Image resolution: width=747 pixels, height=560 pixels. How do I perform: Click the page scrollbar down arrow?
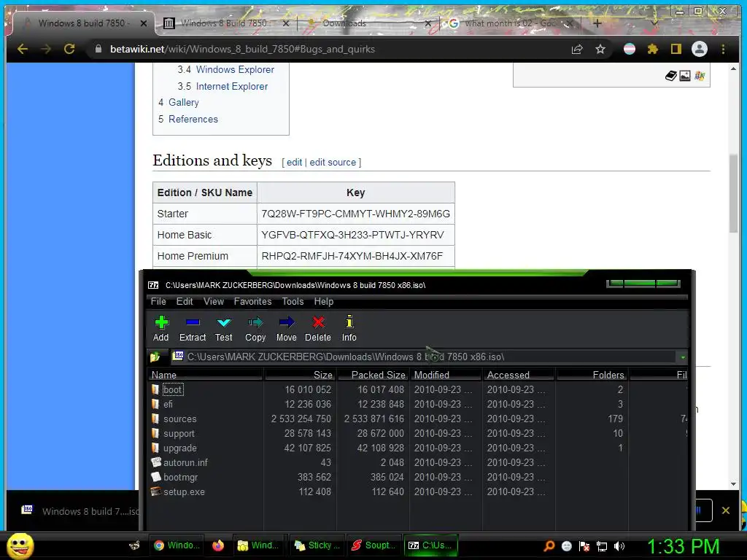(x=733, y=484)
